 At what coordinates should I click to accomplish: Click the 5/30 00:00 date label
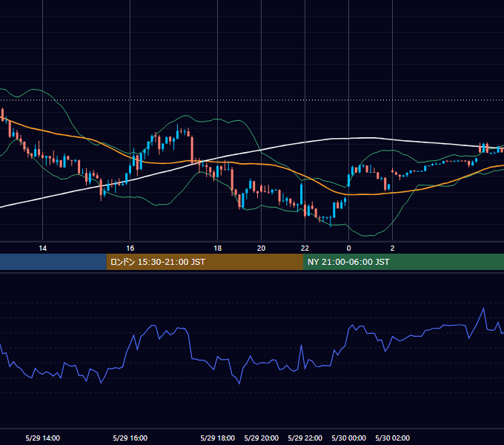[x=349, y=438]
